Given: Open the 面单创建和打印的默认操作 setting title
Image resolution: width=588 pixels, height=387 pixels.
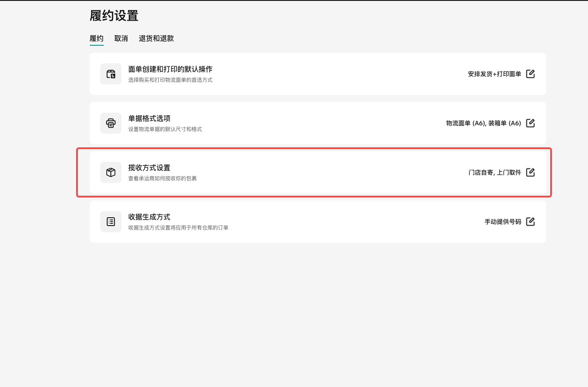Looking at the screenshot, I should [170, 69].
